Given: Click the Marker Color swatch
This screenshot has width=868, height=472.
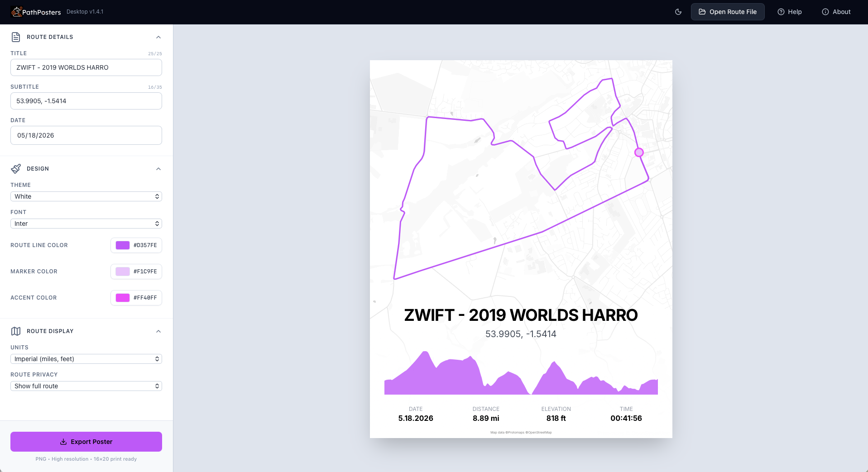Looking at the screenshot, I should tap(123, 272).
